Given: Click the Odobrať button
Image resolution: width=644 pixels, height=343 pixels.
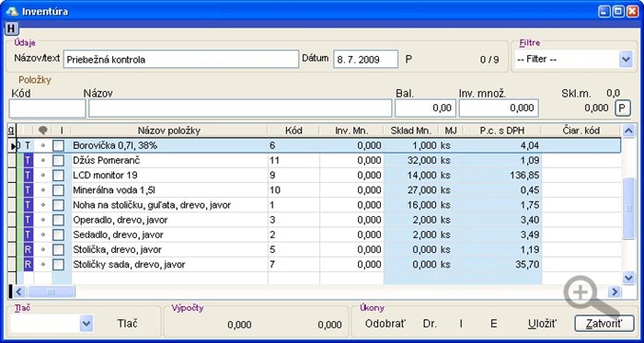Looking at the screenshot, I should 385,324.
